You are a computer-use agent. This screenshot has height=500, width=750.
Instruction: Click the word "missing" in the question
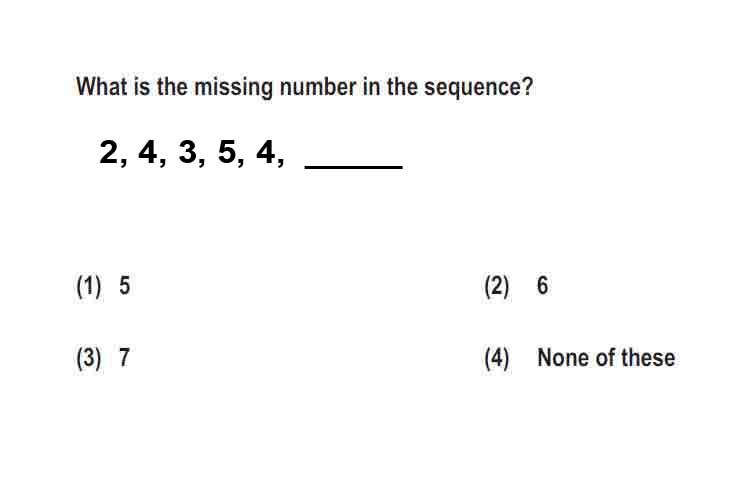(x=233, y=88)
